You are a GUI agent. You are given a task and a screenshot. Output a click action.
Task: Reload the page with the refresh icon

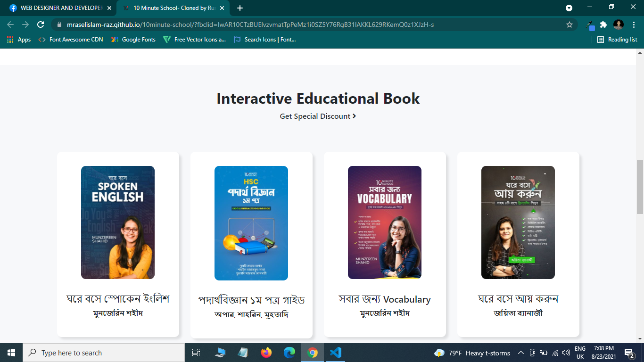(41, 25)
